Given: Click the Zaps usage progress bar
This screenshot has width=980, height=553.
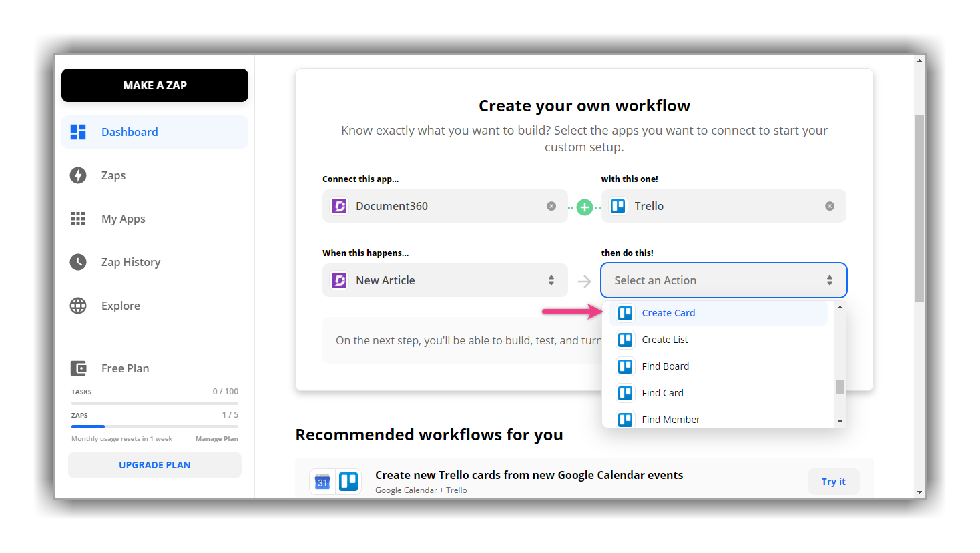Looking at the screenshot, I should tap(155, 426).
